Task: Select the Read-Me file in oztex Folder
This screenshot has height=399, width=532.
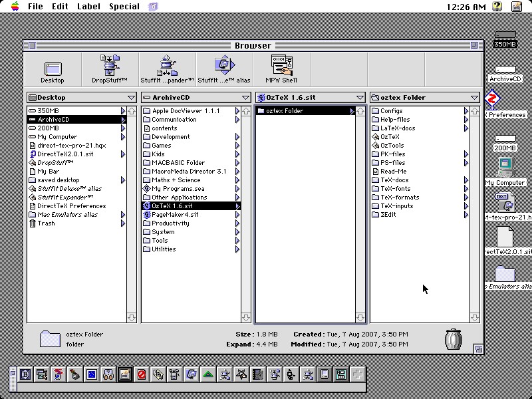Action: coord(393,172)
